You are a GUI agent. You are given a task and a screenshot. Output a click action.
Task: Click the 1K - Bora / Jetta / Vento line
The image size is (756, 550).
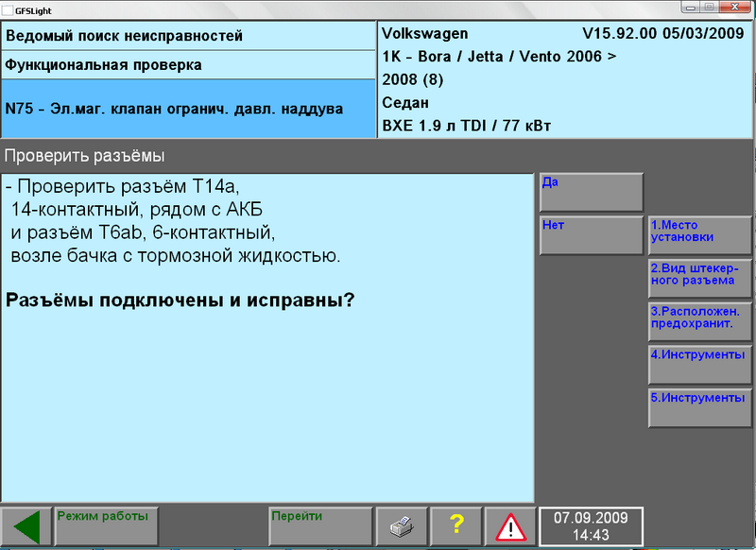(499, 57)
